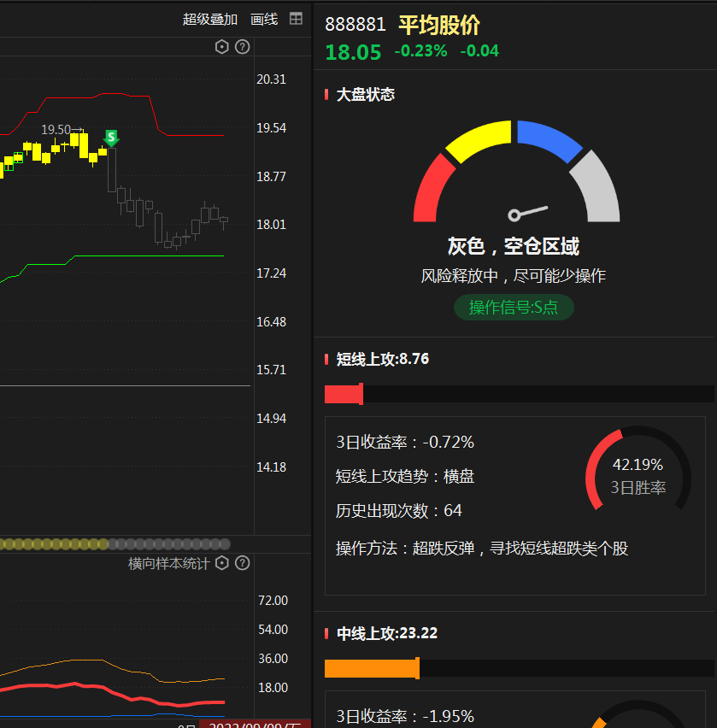Click the 17.24 price axis label

[272, 273]
